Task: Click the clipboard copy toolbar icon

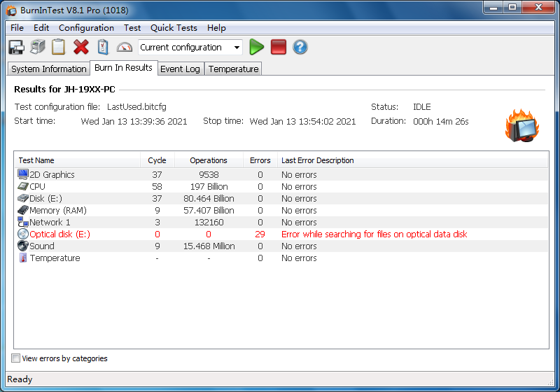Action: pos(59,47)
